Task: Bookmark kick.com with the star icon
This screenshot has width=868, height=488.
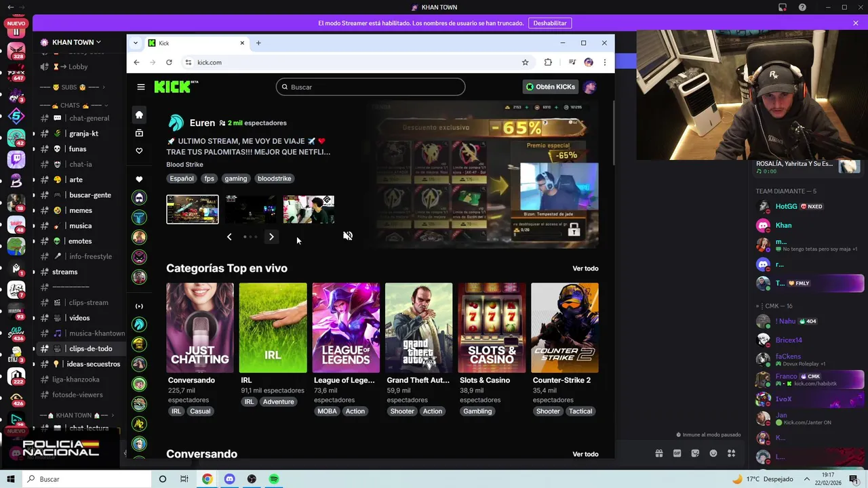Action: (525, 62)
